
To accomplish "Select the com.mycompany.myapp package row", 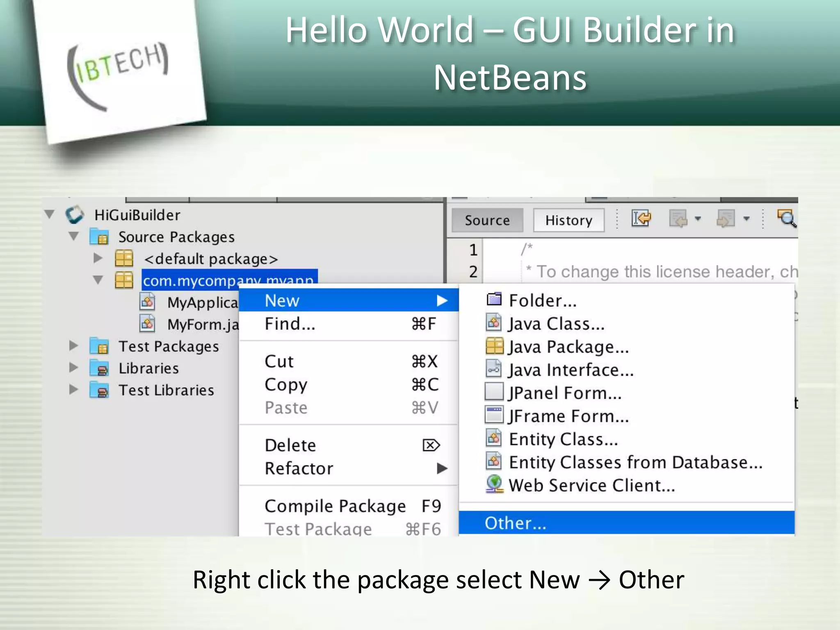I will pos(229,280).
